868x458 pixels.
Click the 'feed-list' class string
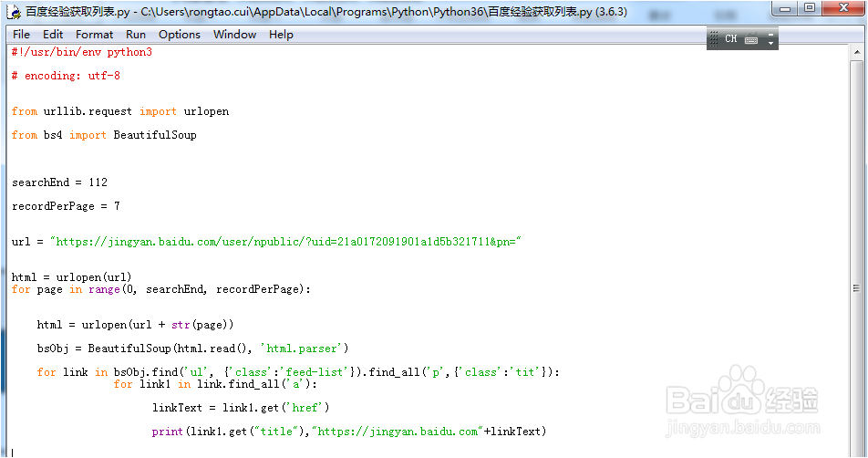click(x=315, y=372)
